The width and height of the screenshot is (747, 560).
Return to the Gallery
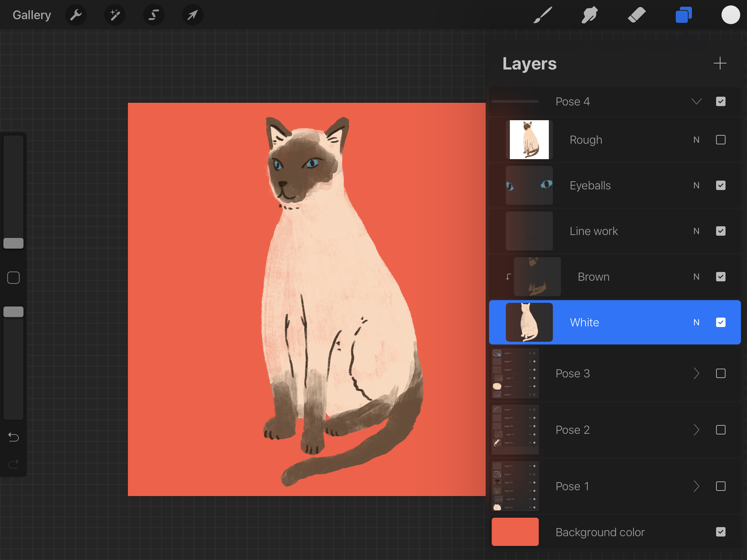[x=32, y=15]
